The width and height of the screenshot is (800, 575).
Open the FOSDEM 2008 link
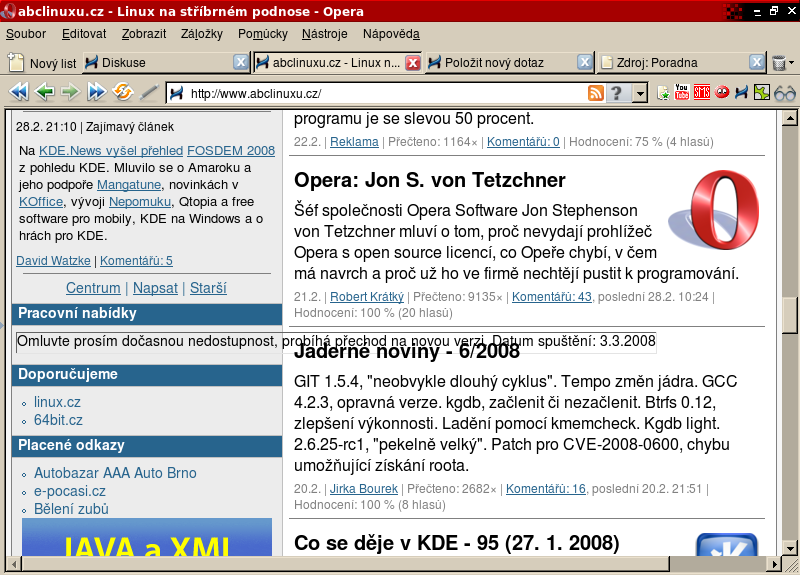pos(231,151)
